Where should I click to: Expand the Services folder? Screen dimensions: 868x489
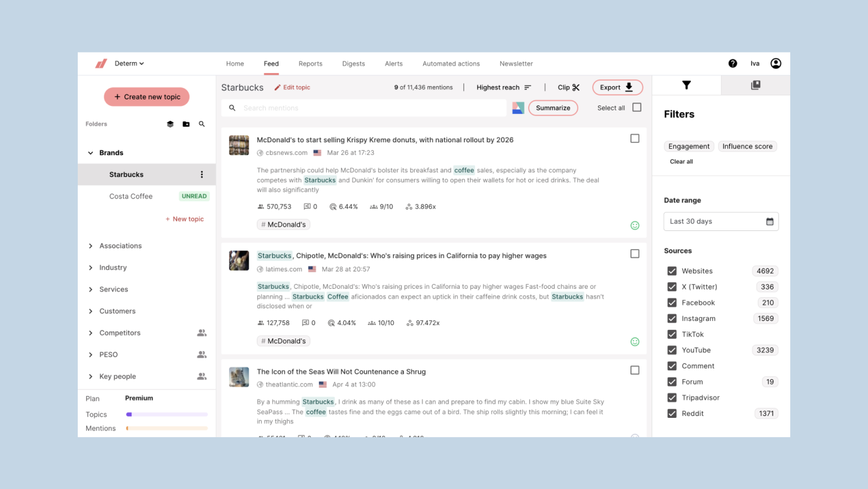click(90, 289)
